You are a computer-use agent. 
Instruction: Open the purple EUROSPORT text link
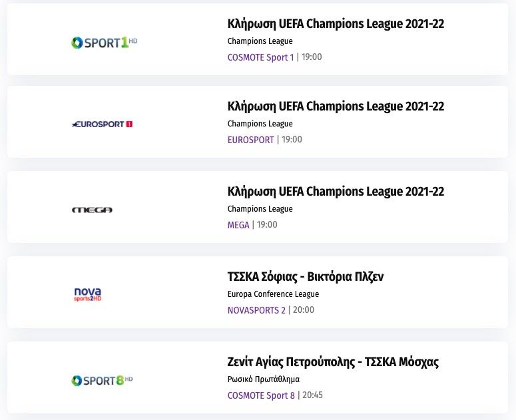tap(250, 140)
